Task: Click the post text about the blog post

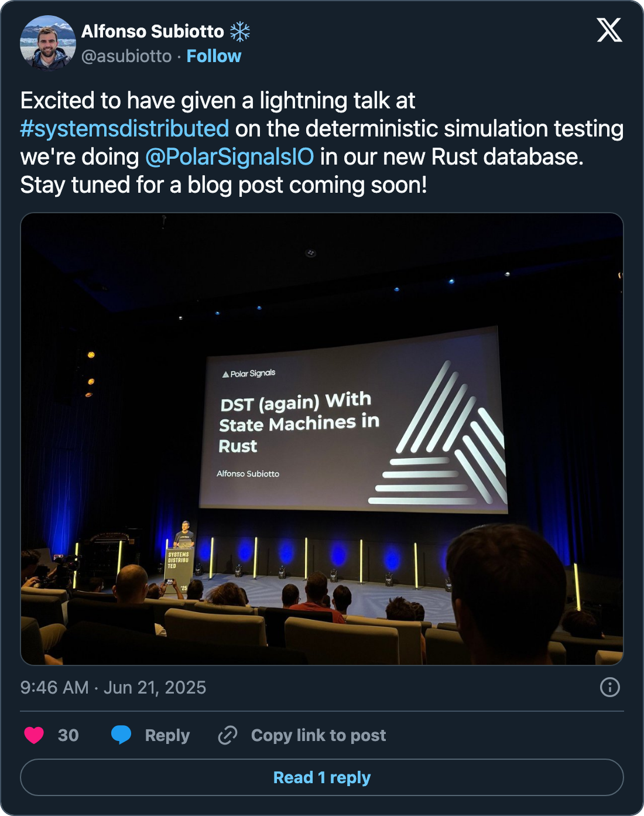Action: click(x=224, y=185)
